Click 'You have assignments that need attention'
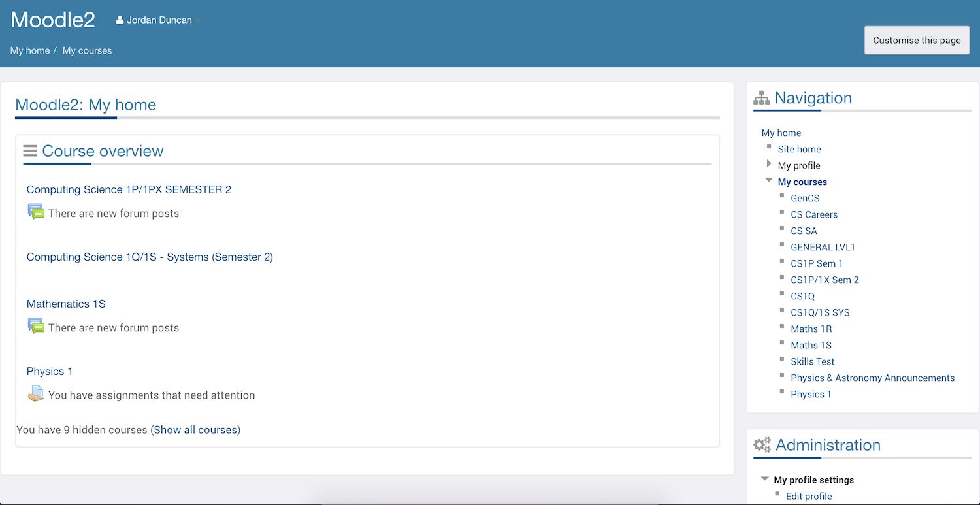 [x=152, y=395]
